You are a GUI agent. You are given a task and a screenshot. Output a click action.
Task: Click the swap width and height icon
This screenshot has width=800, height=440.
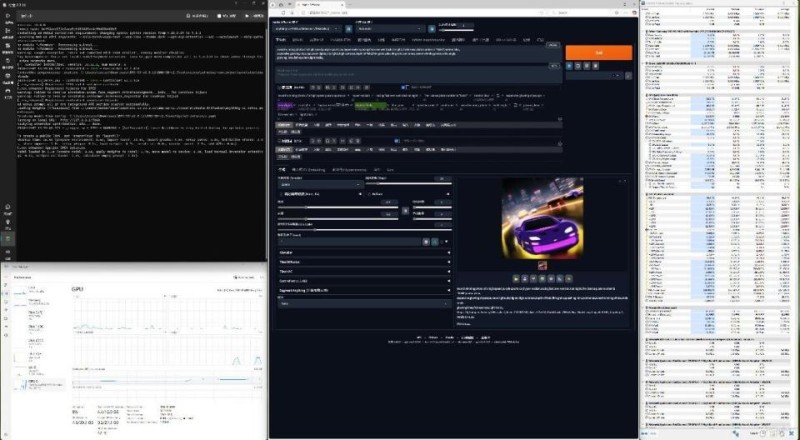click(x=405, y=211)
